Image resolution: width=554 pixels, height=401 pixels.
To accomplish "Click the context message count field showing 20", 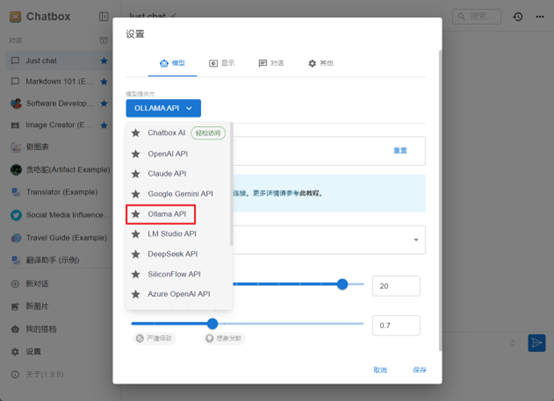I will point(396,286).
